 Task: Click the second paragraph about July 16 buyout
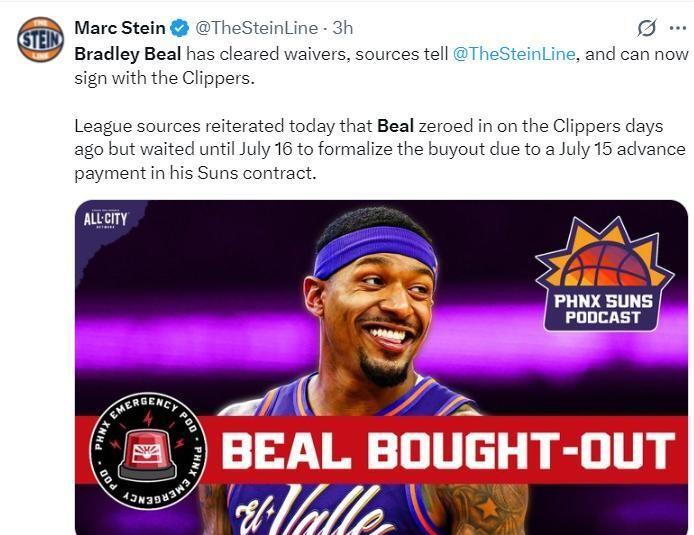[x=380, y=150]
